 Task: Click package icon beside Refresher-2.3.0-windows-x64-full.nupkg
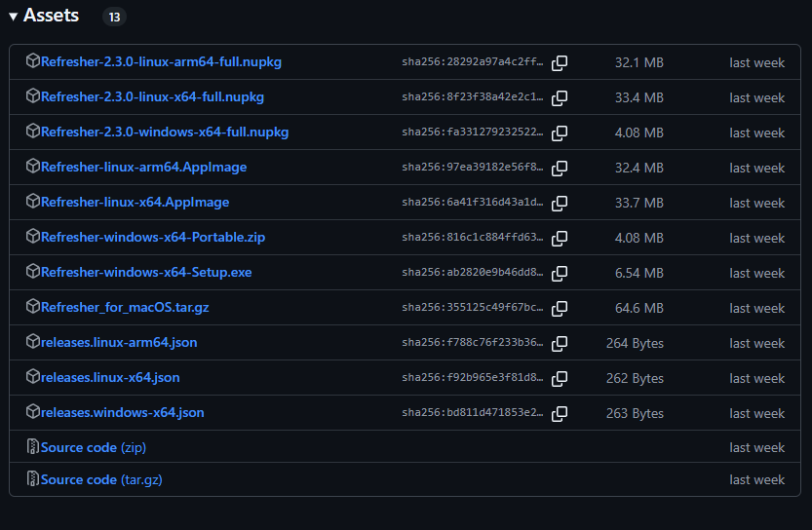coord(32,132)
